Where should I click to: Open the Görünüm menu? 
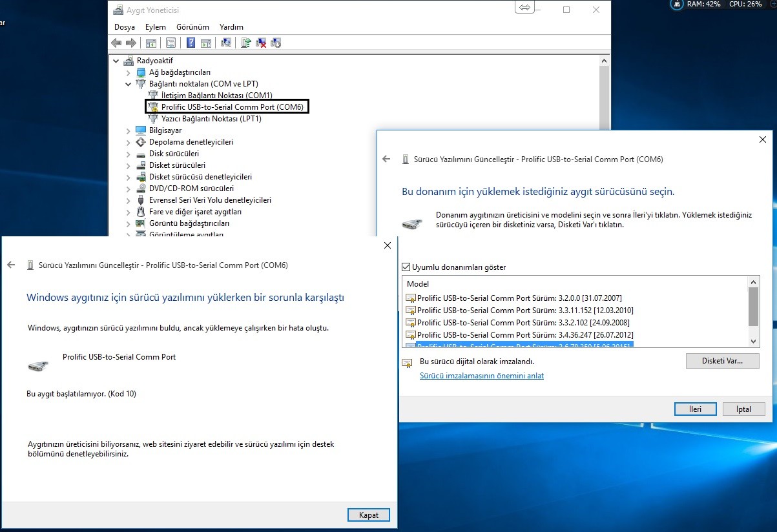192,27
